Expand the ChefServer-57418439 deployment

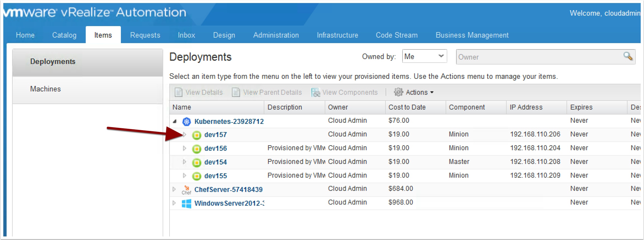[174, 189]
